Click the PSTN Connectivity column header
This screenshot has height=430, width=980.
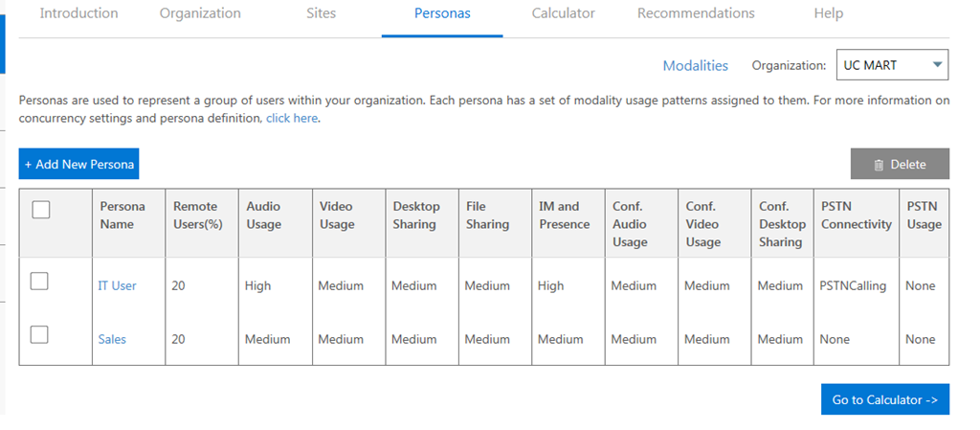856,215
